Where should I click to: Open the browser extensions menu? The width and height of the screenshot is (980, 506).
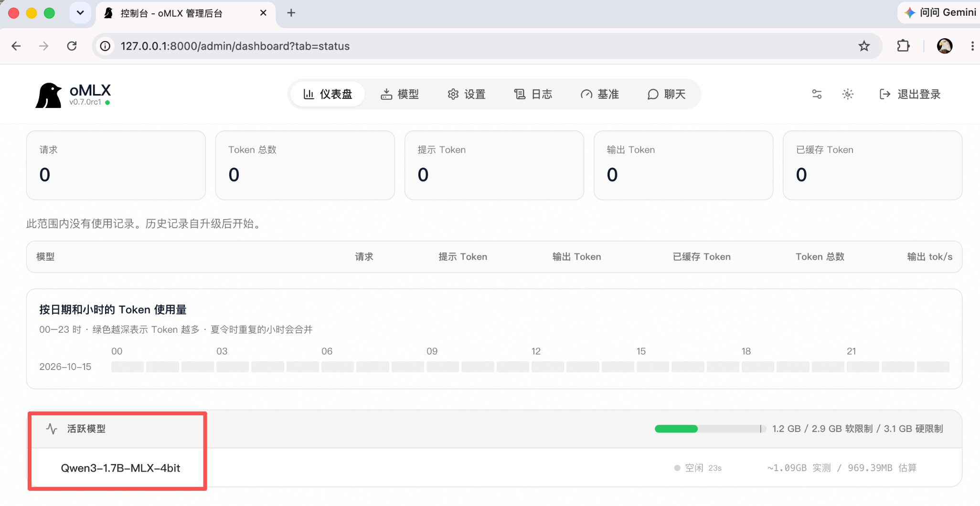pos(903,46)
